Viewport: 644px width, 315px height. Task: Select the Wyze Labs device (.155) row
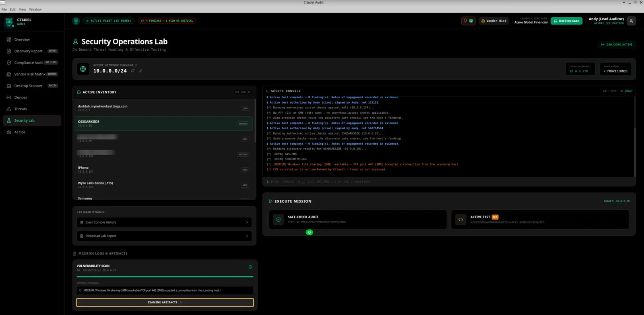pos(163,184)
